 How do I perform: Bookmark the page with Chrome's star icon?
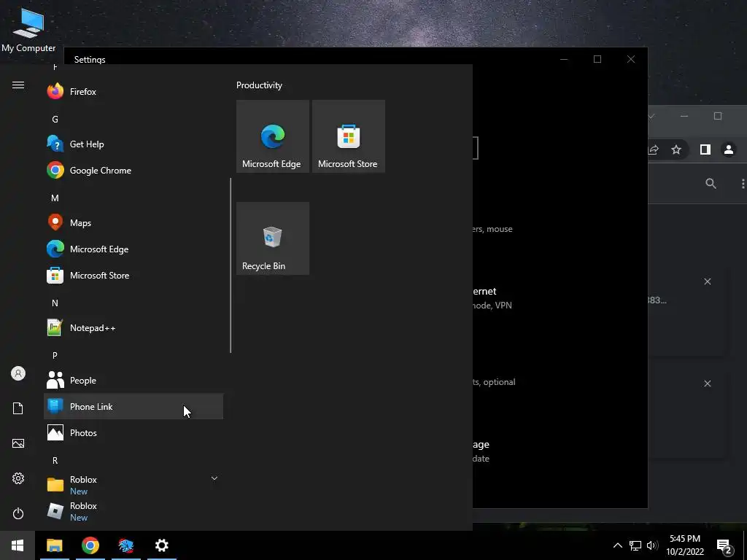[676, 149]
